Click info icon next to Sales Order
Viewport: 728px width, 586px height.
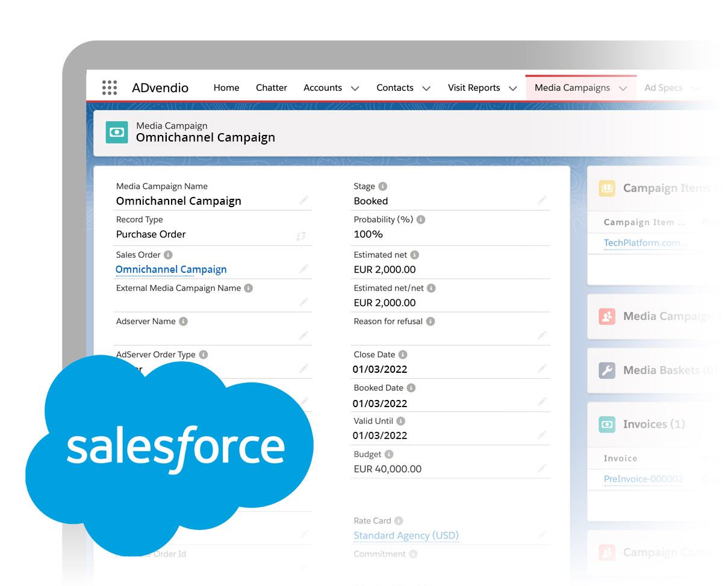click(x=168, y=255)
